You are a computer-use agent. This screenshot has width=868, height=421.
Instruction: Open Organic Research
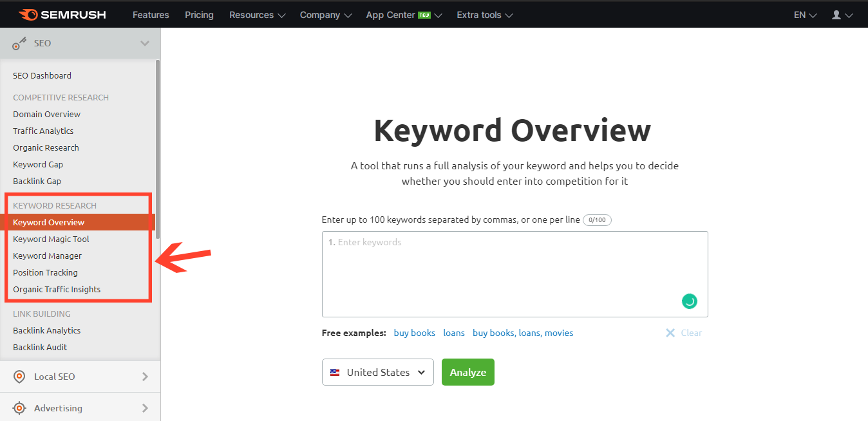click(x=46, y=147)
